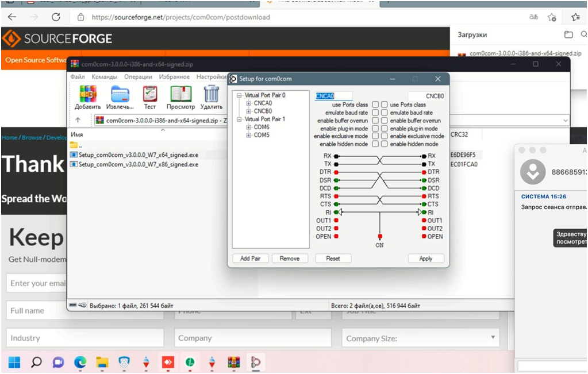Toggle emulate baud rate for CNCB0
The height and width of the screenshot is (374, 588).
click(385, 113)
